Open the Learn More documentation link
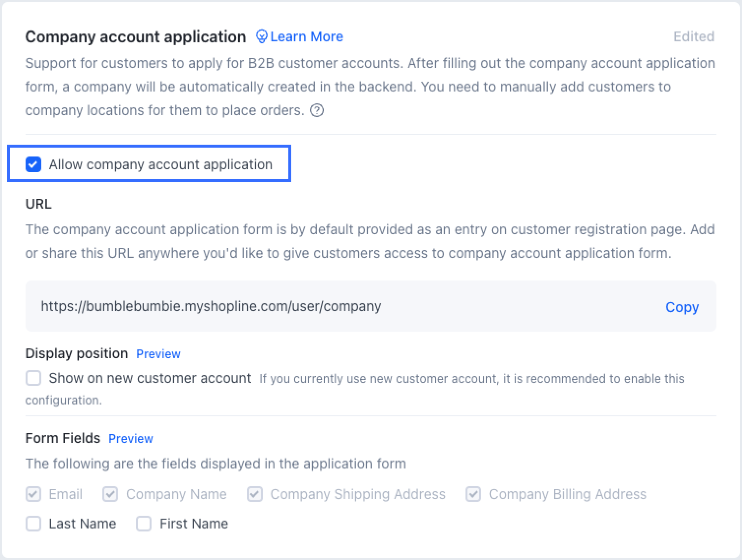Viewport: 742px width, 560px height. 307,36
